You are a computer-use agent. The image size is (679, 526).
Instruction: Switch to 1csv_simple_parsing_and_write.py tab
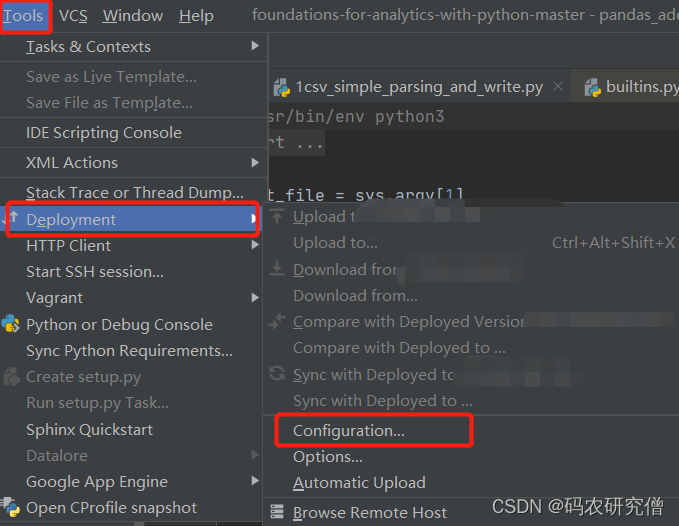point(419,87)
